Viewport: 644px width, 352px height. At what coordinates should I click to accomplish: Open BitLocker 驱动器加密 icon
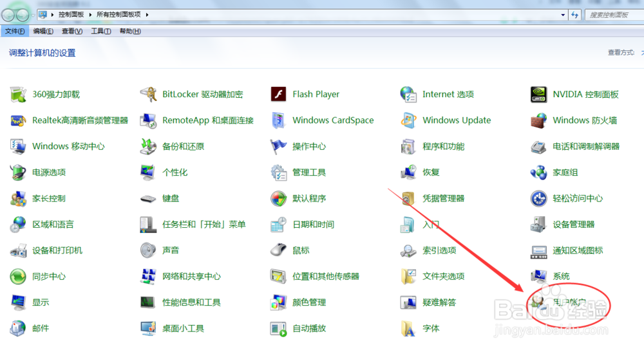(x=148, y=95)
